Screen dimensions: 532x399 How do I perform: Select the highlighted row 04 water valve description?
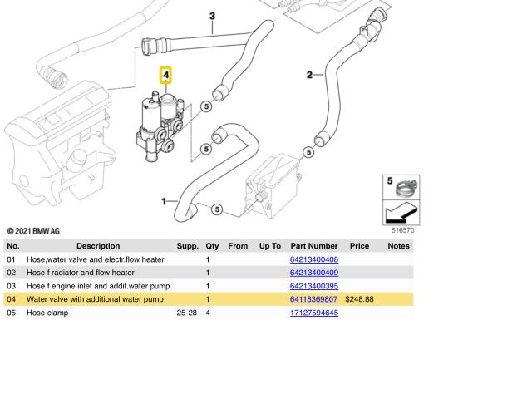(x=95, y=299)
